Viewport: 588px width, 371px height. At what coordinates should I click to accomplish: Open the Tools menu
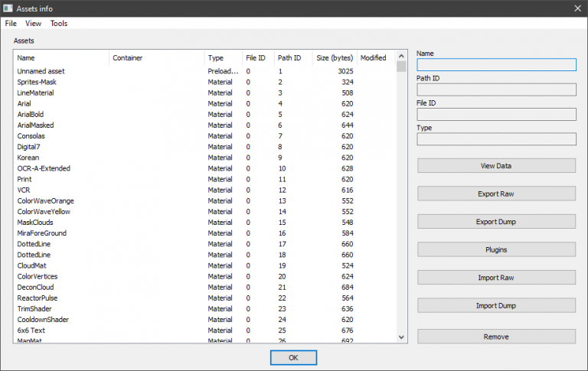tap(59, 24)
